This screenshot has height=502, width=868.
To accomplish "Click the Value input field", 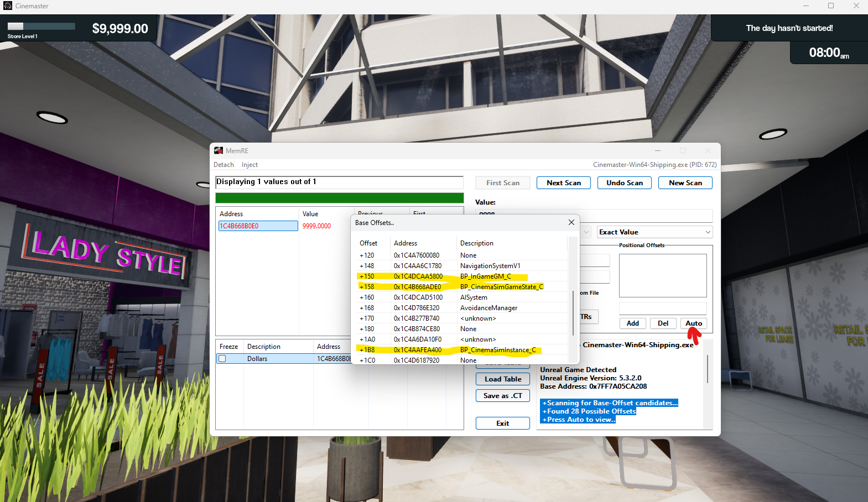I will (x=594, y=216).
